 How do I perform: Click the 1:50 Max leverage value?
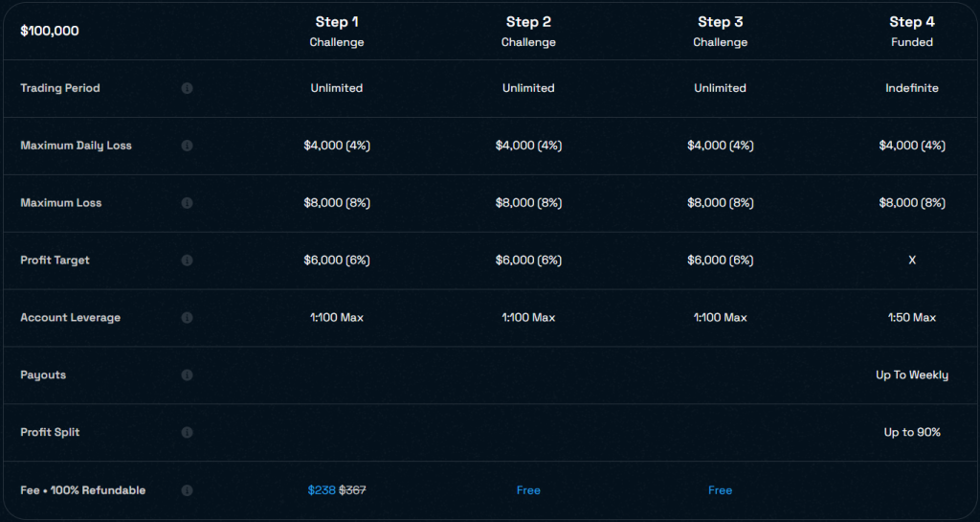pyautogui.click(x=911, y=318)
